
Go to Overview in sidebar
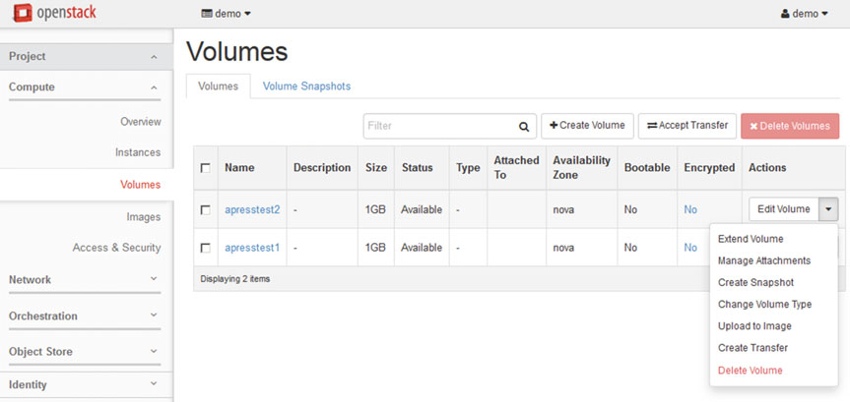[140, 122]
